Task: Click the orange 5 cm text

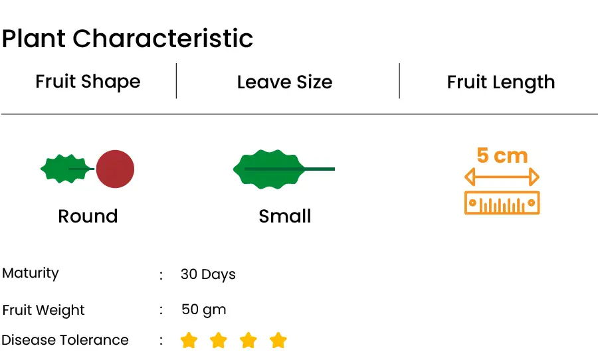Action: pyautogui.click(x=502, y=155)
